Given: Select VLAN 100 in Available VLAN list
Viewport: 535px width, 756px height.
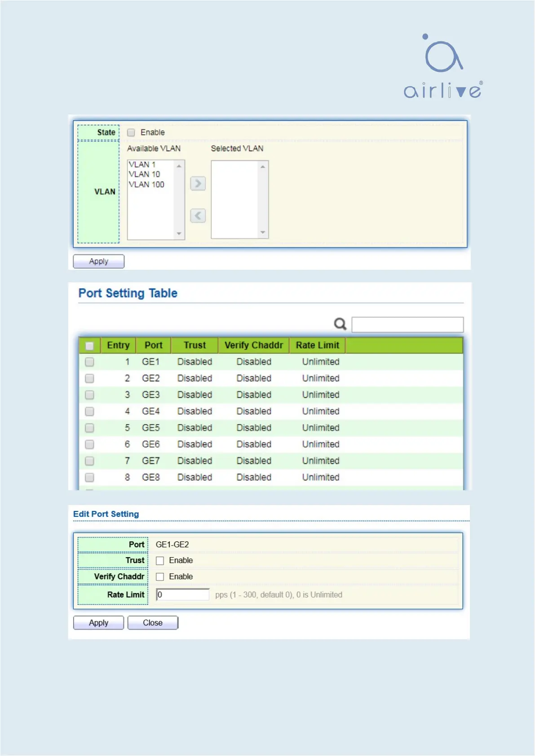Looking at the screenshot, I should click(x=146, y=185).
